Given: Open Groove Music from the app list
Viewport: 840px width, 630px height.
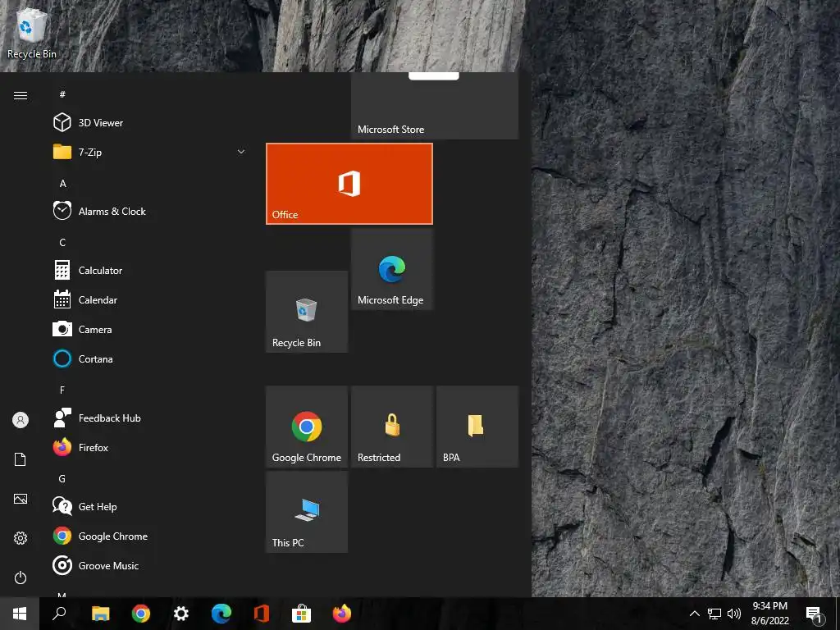Looking at the screenshot, I should pos(151,566).
